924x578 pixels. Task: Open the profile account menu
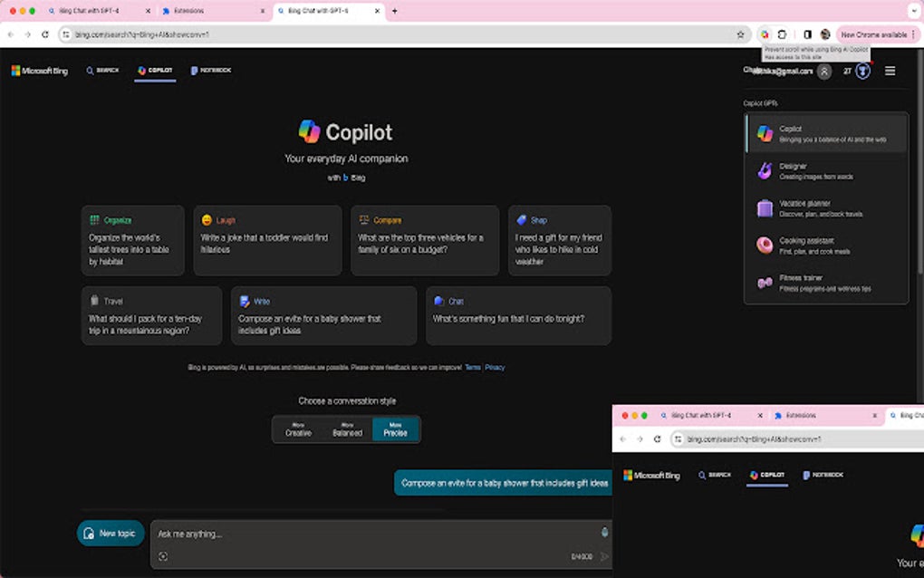(823, 71)
